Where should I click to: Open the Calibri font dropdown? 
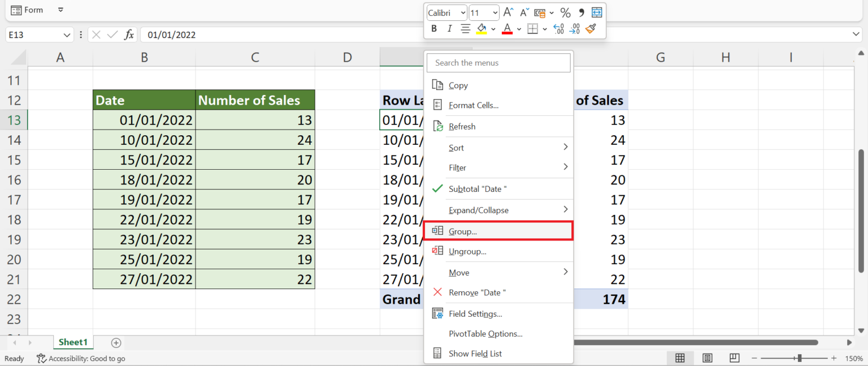pyautogui.click(x=463, y=12)
